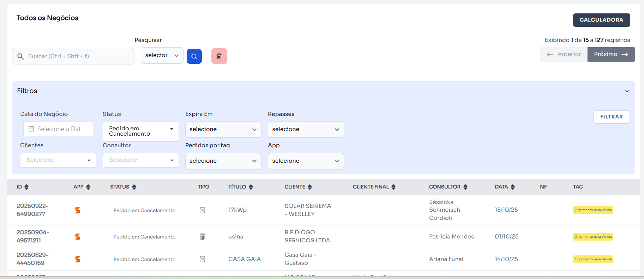Open the Consultor select dropdown

tap(140, 160)
